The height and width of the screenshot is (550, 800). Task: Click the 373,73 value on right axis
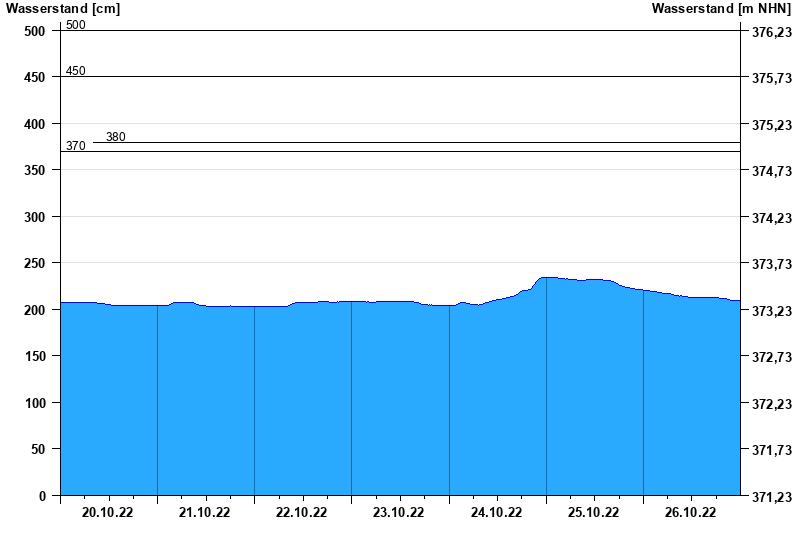coord(772,264)
